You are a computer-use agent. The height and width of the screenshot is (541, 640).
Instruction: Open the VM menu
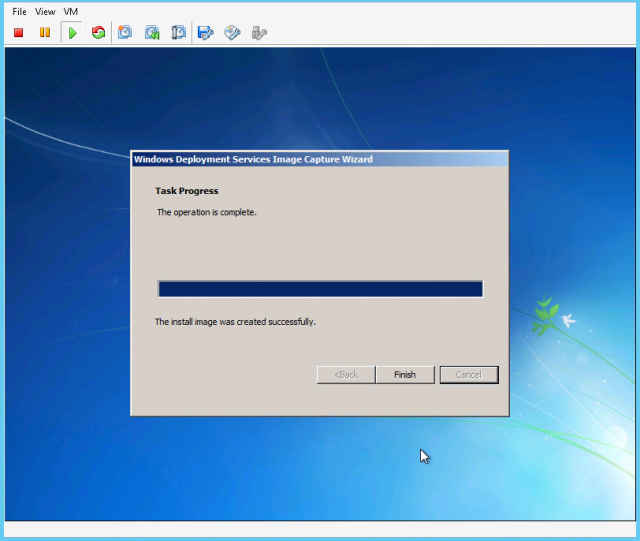coord(71,11)
